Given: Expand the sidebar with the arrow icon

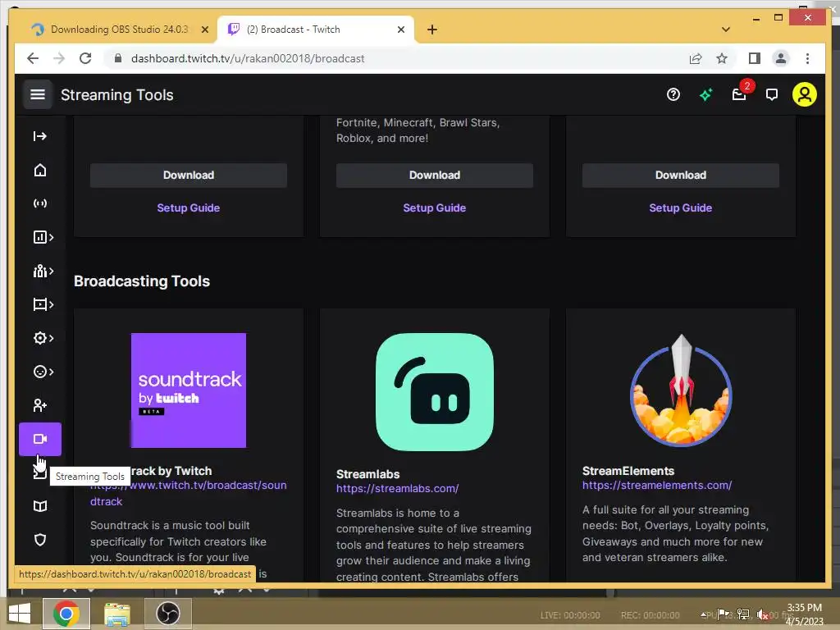Looking at the screenshot, I should coord(40,136).
